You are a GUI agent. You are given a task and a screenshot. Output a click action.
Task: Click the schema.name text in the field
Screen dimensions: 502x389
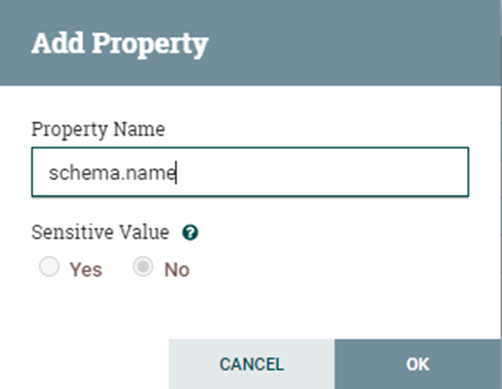(x=112, y=173)
